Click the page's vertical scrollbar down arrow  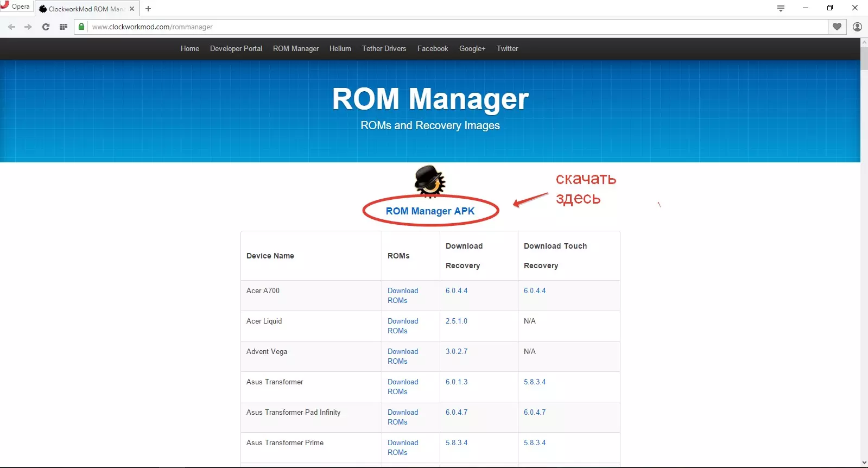tap(864, 463)
